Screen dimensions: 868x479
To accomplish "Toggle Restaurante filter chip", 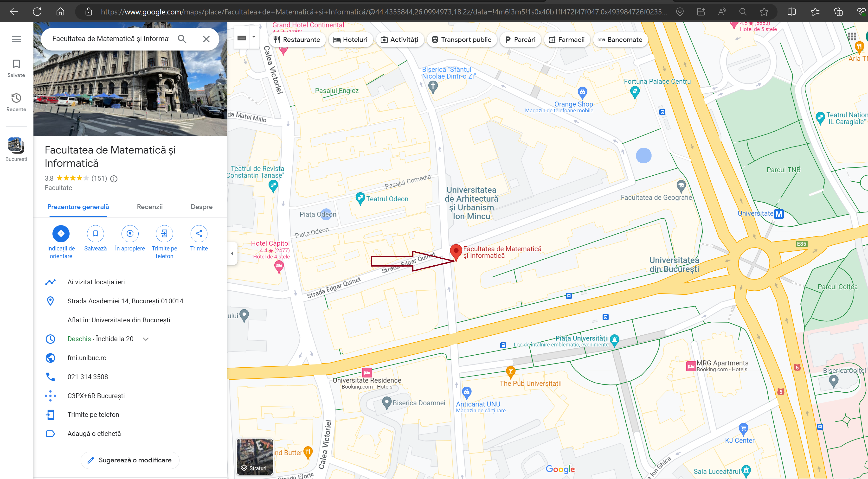I will tap(297, 40).
